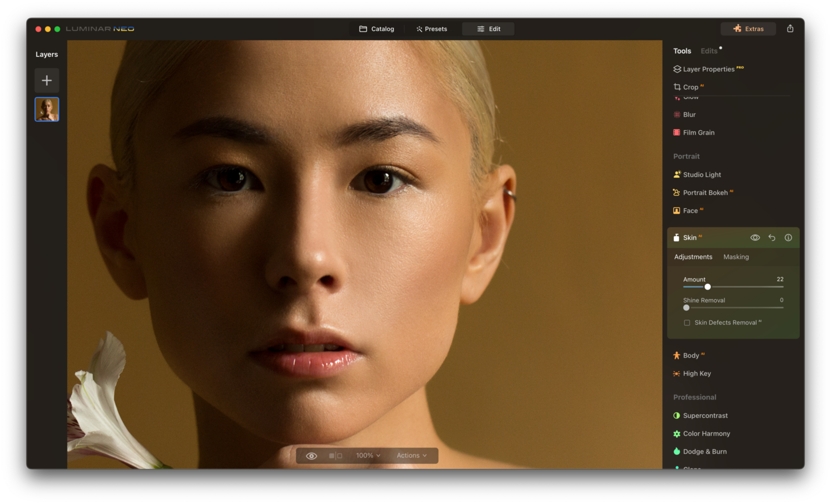Toggle Skin tool visibility with eye icon

point(755,237)
